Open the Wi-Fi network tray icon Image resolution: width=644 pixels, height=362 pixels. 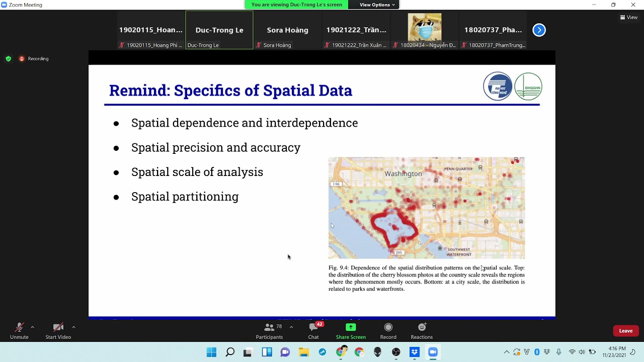(x=572, y=352)
